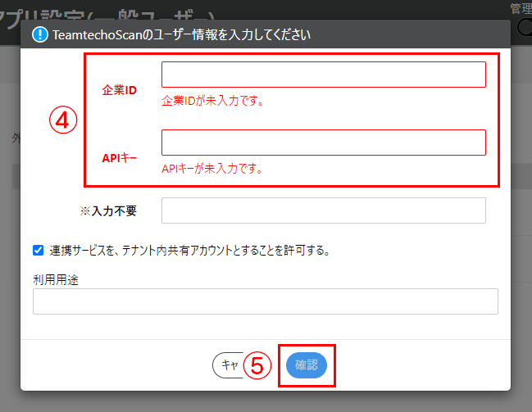The width and height of the screenshot is (532, 412).
Task: Click the ※入力不要 text field
Action: [x=323, y=211]
